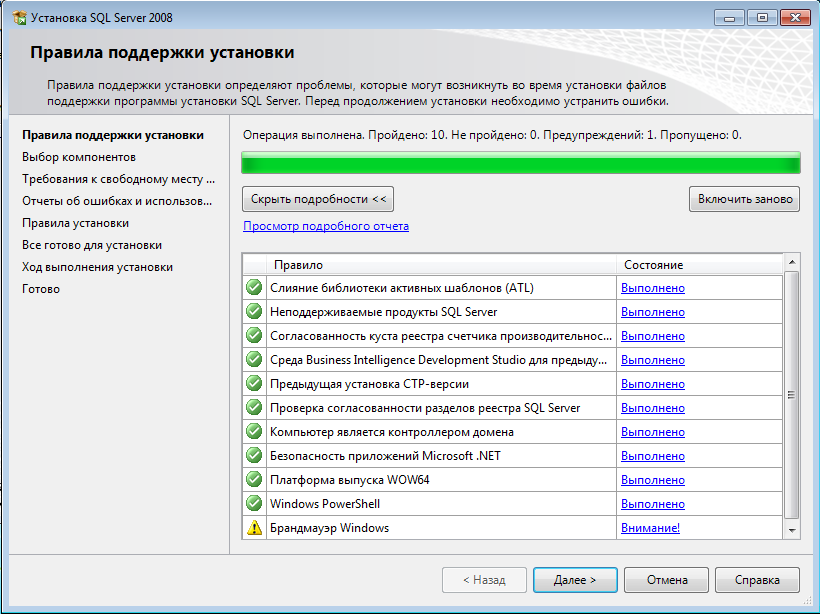Minimize the SQL Server setup window
820x614 pixels.
[x=730, y=18]
